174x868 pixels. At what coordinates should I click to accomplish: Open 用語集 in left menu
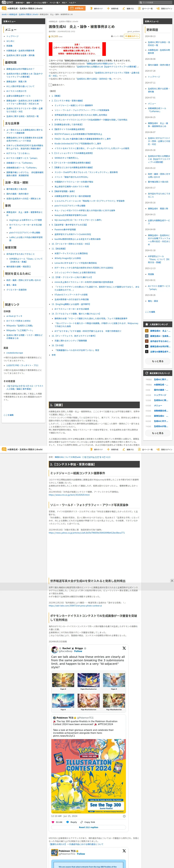click(x=9, y=46)
